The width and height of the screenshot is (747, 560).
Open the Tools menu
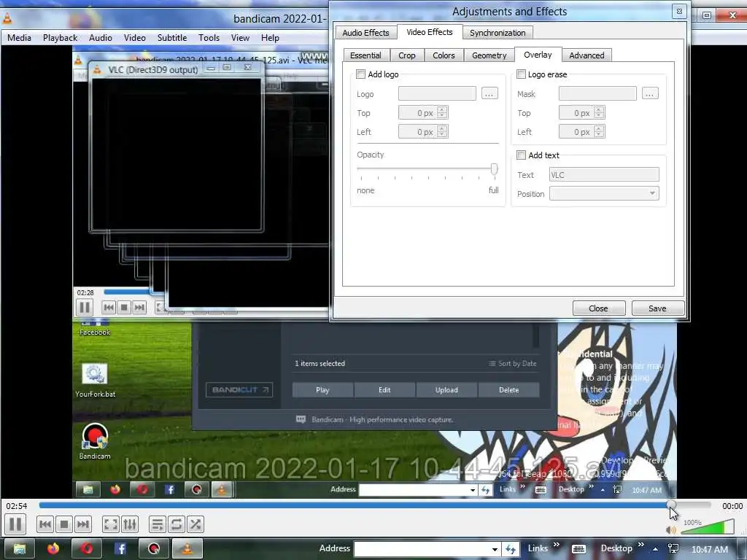[209, 38]
